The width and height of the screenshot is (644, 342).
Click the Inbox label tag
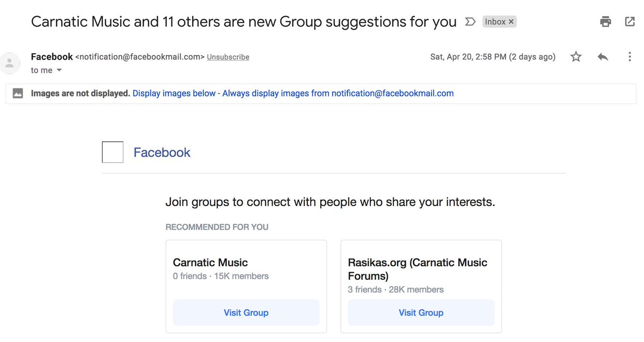pos(495,22)
